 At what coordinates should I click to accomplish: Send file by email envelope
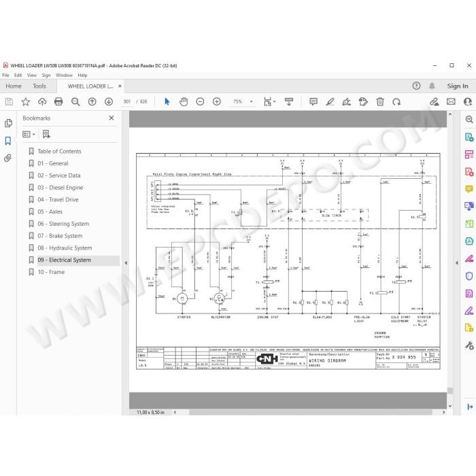[x=451, y=102]
